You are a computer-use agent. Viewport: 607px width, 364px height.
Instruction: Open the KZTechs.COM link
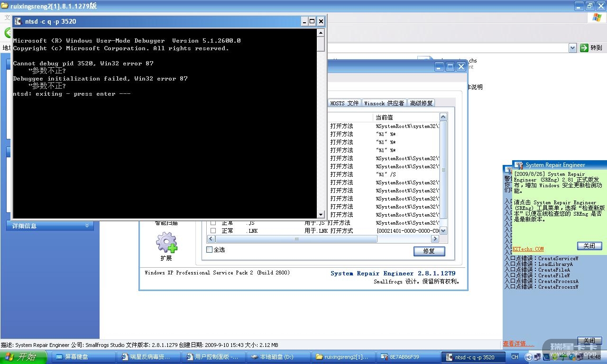tap(528, 249)
